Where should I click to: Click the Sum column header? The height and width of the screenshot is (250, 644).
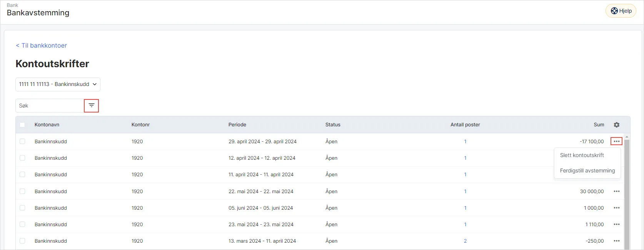point(599,125)
